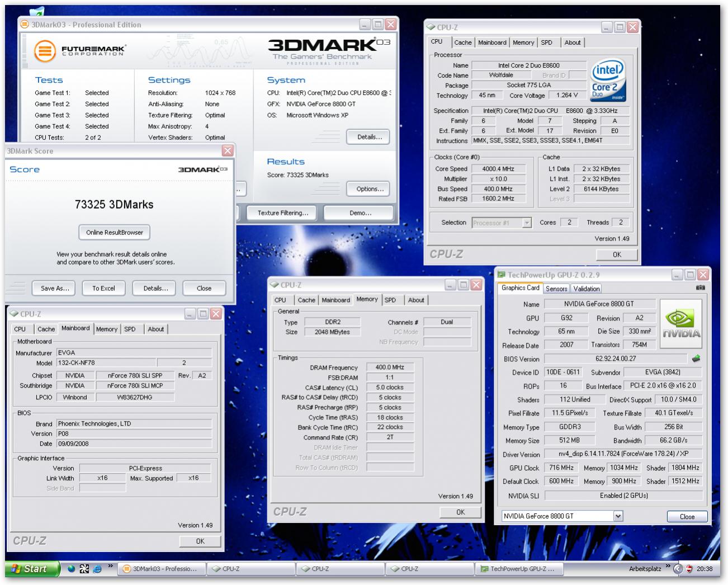Screen dimensions: 728x585
Task: Switch to TechPowerUp GPU-Z taskbar button
Action: pos(518,569)
